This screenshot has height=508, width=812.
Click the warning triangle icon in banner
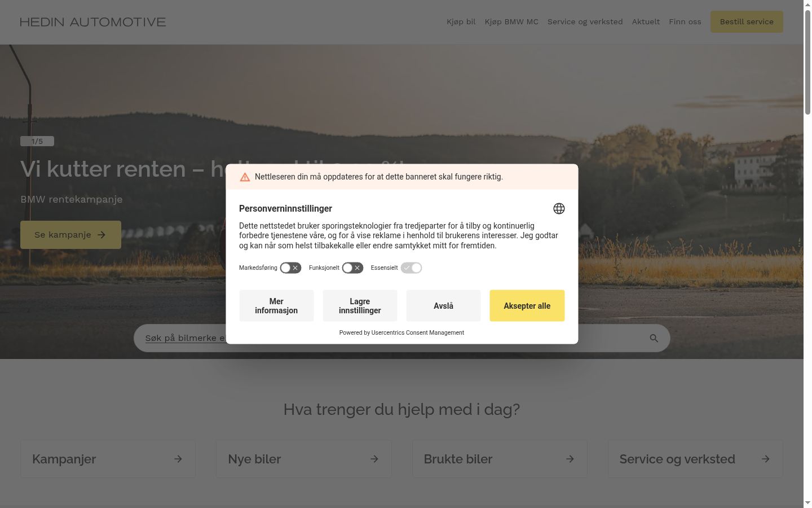[x=245, y=177]
